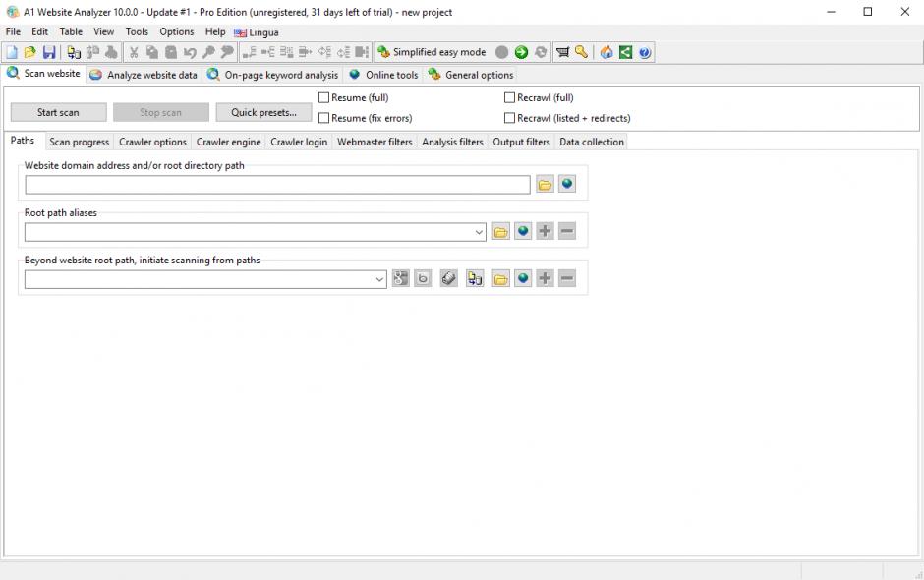This screenshot has width=924, height=580.
Task: Click the shopping cart icon in toolbar
Action: (x=563, y=52)
